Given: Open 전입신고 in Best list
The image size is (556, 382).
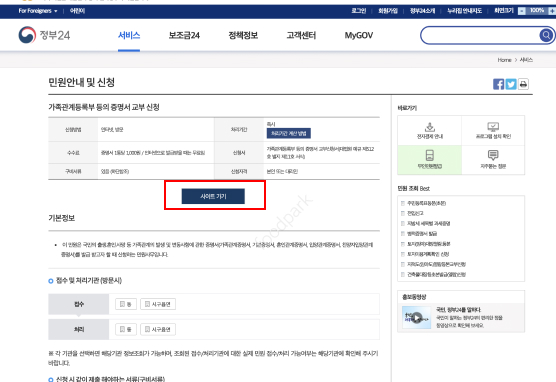Looking at the screenshot, I should 415,213.
